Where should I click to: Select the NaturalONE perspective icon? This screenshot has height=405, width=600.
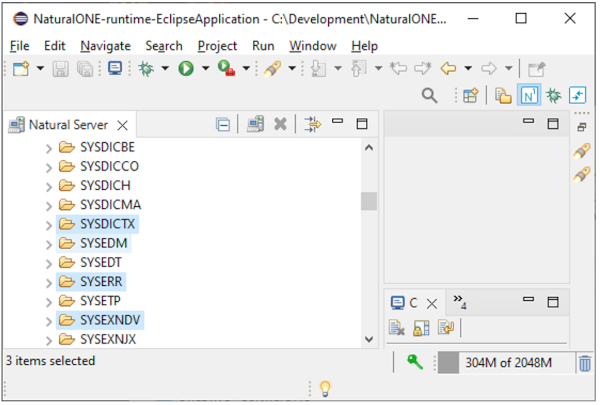pos(529,95)
